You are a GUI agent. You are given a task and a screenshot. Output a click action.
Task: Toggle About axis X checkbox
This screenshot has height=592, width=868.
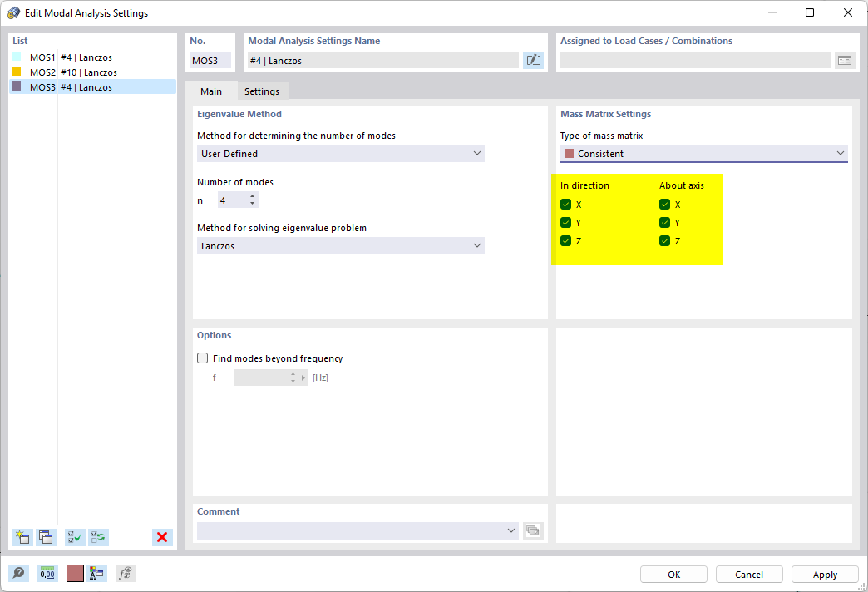tap(665, 205)
